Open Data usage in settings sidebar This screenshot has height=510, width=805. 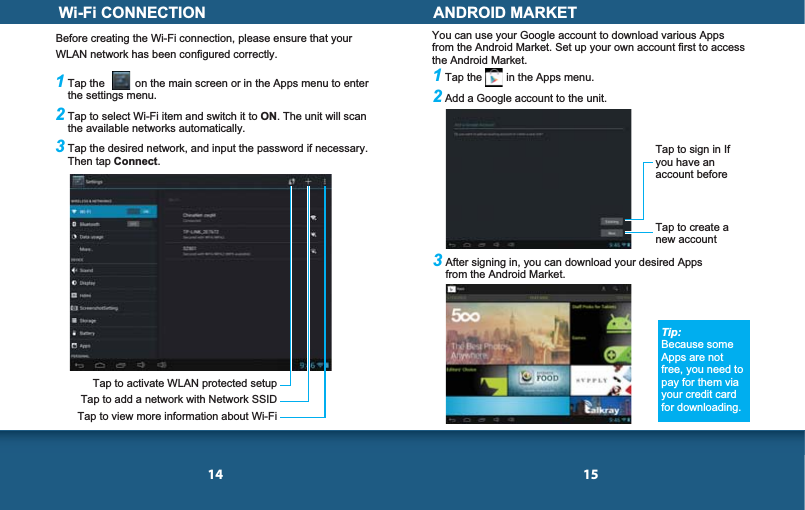click(x=113, y=237)
